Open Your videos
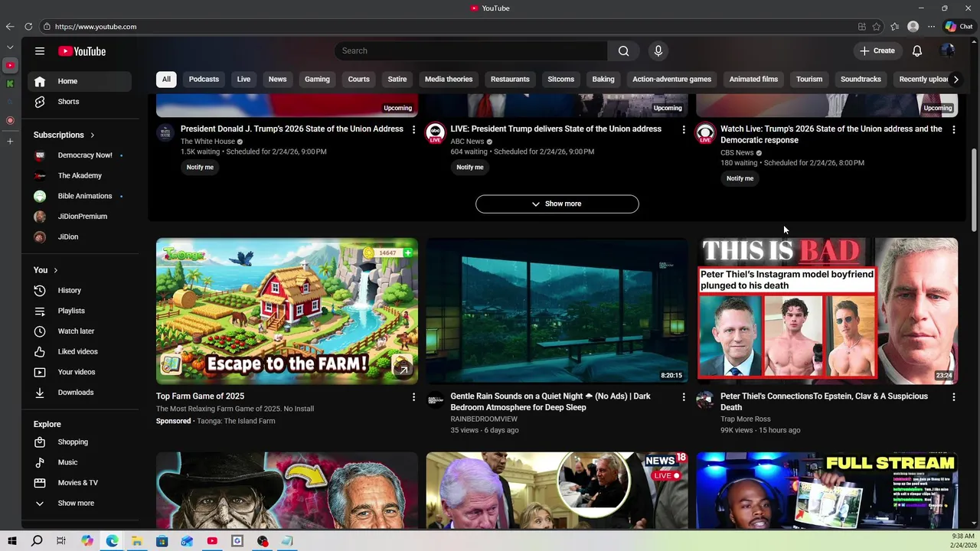Viewport: 980px width, 551px height. tap(80, 372)
